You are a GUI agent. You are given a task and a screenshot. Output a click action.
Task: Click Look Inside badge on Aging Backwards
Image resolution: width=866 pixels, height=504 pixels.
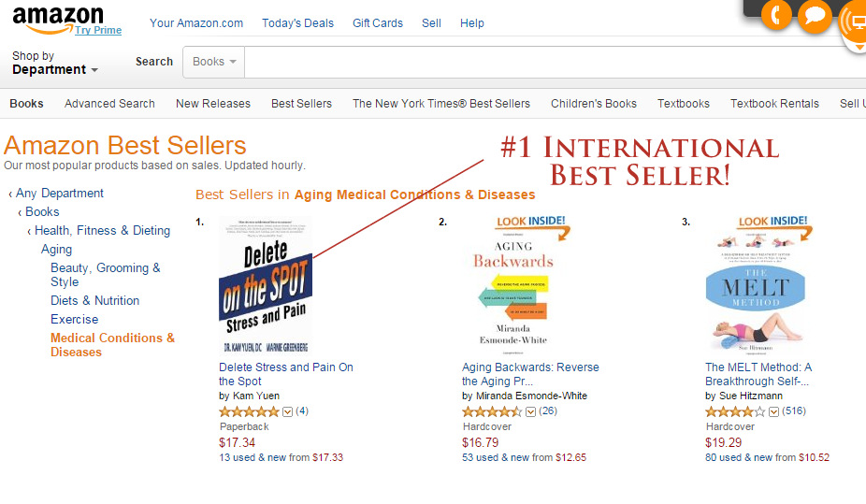(x=531, y=223)
